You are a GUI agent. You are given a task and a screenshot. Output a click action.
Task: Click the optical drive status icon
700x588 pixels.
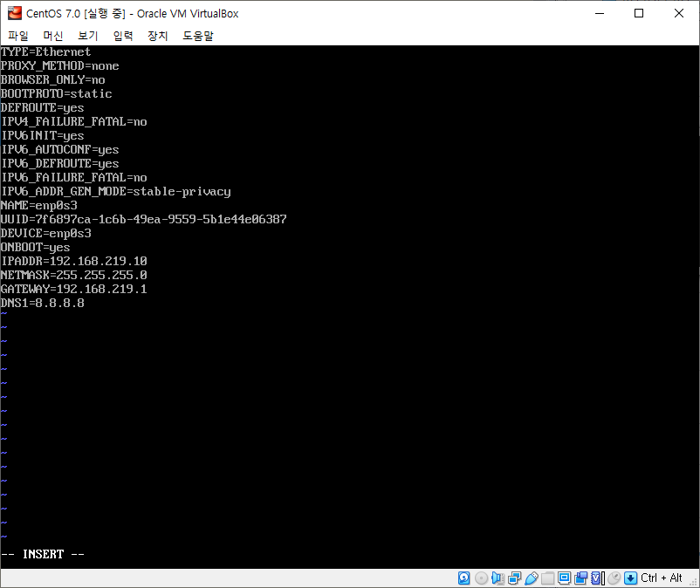481,578
